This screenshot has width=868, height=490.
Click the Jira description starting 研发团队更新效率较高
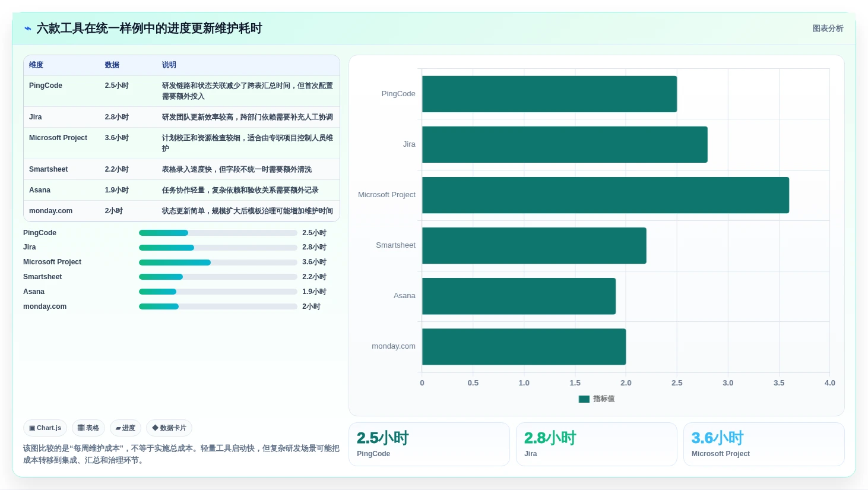(248, 117)
